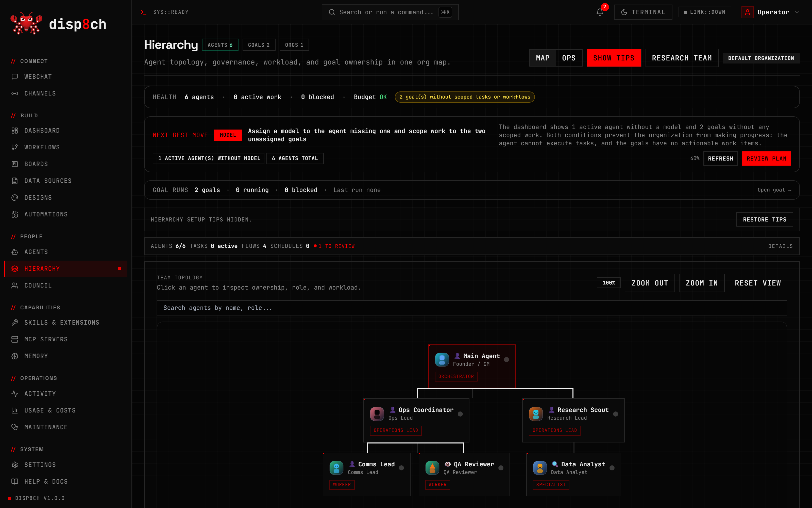
Task: Click the Ops Coordinator avatar
Action: click(x=377, y=414)
